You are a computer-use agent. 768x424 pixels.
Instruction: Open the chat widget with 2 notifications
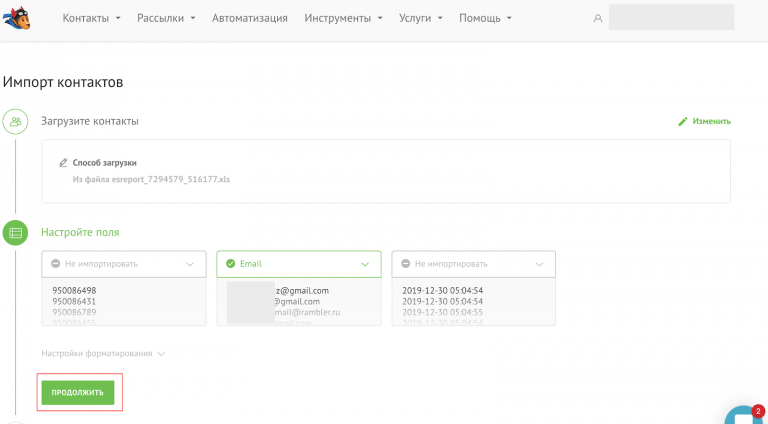[746, 415]
